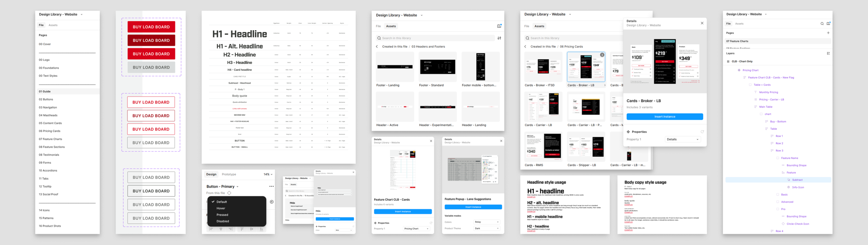Viewport: 868px width, 245px height.
Task: Open the library filter settings icon
Action: point(499,38)
